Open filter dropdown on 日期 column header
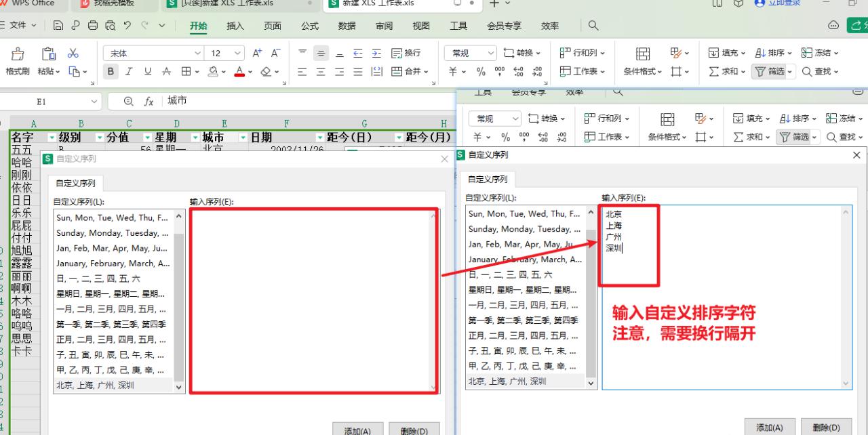868x435 pixels. coord(319,138)
